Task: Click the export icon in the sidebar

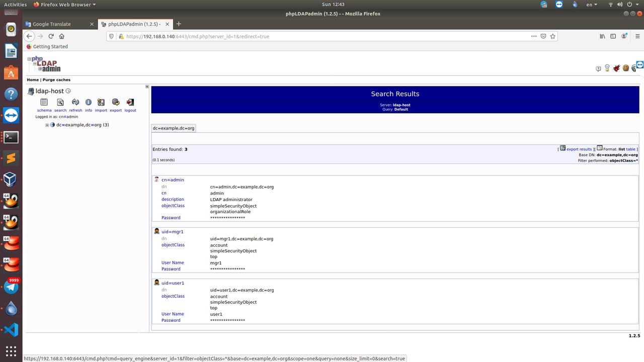Action: point(116,103)
